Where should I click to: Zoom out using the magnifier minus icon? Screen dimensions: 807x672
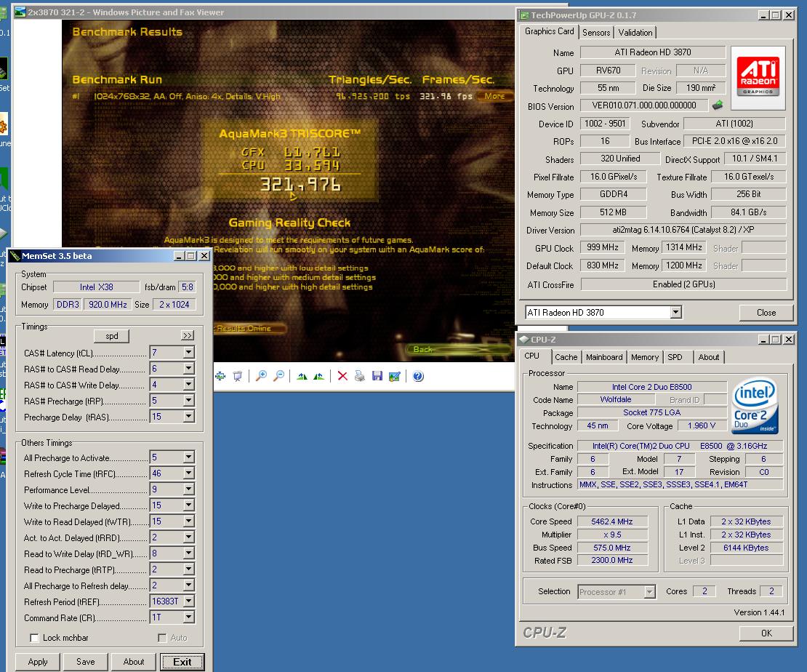(278, 377)
